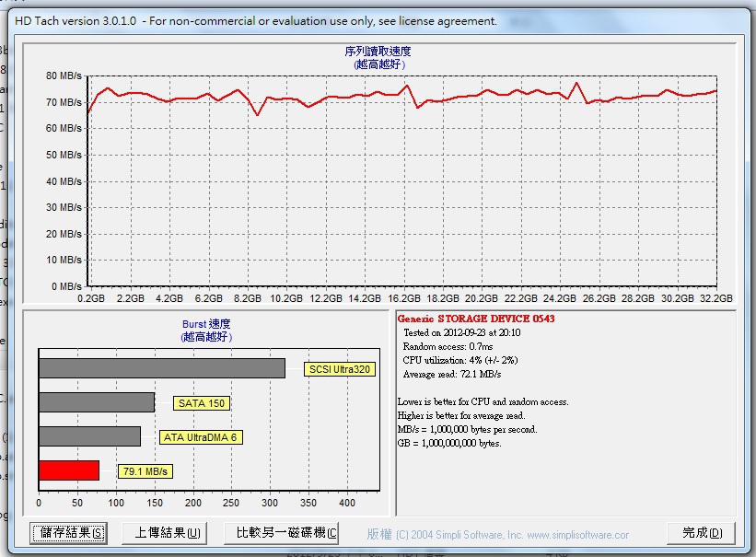Screen dimensions: 756x557
Task: Click the SATA 150 gray bar
Action: coord(97,402)
